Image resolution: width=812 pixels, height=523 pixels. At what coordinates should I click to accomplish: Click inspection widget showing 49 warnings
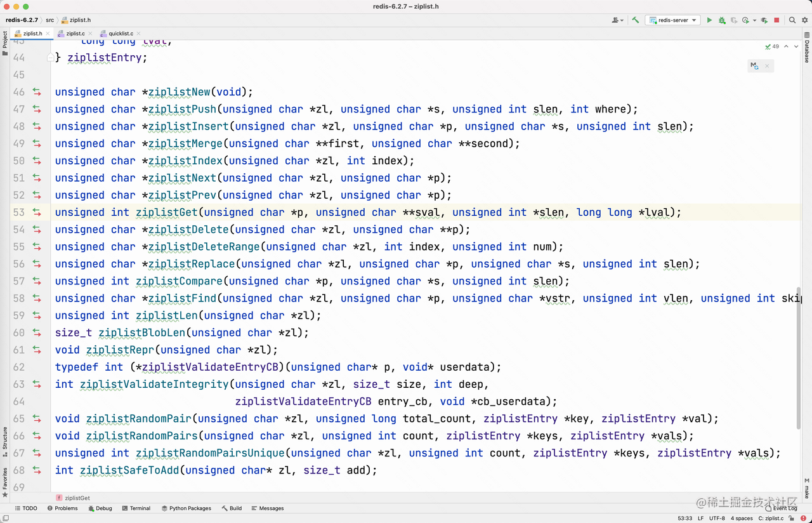pyautogui.click(x=772, y=46)
